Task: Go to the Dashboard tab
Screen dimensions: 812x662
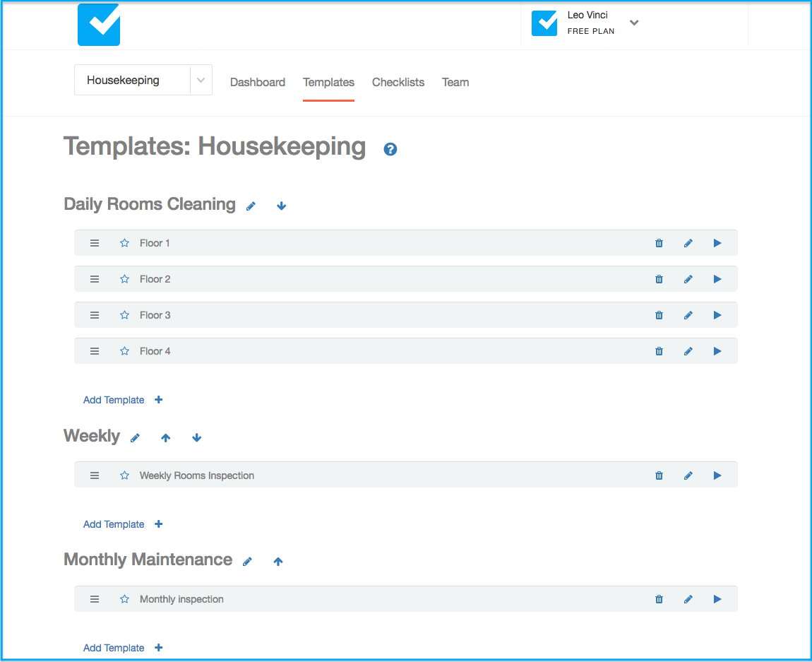Action: [258, 83]
